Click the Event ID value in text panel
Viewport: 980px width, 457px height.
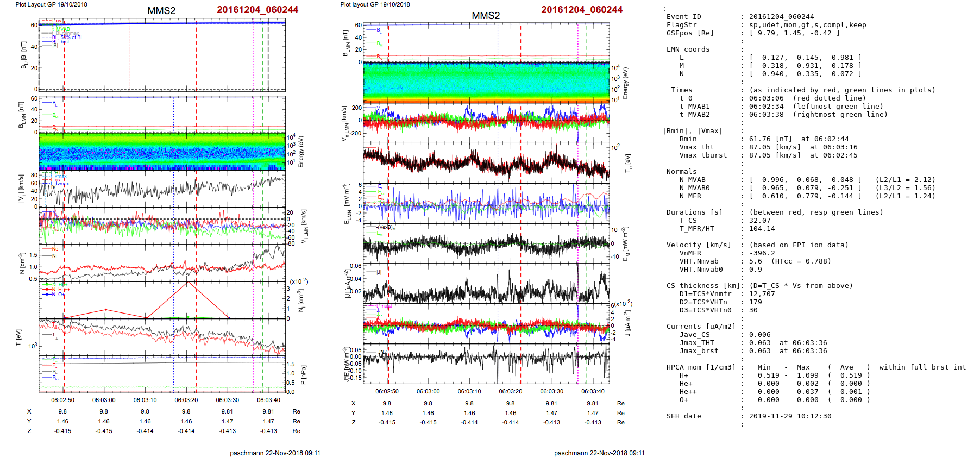point(781,17)
